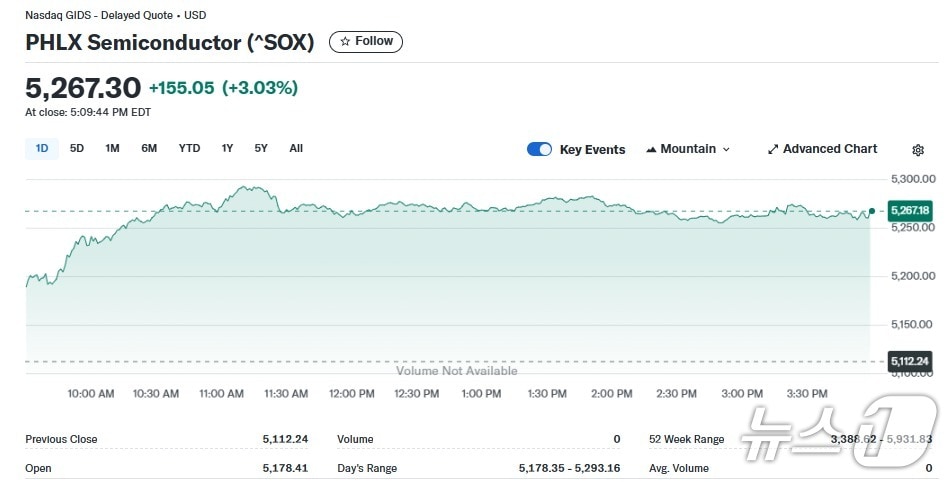The height and width of the screenshot is (482, 952).
Task: Select the 1Y time range
Action: [x=227, y=148]
